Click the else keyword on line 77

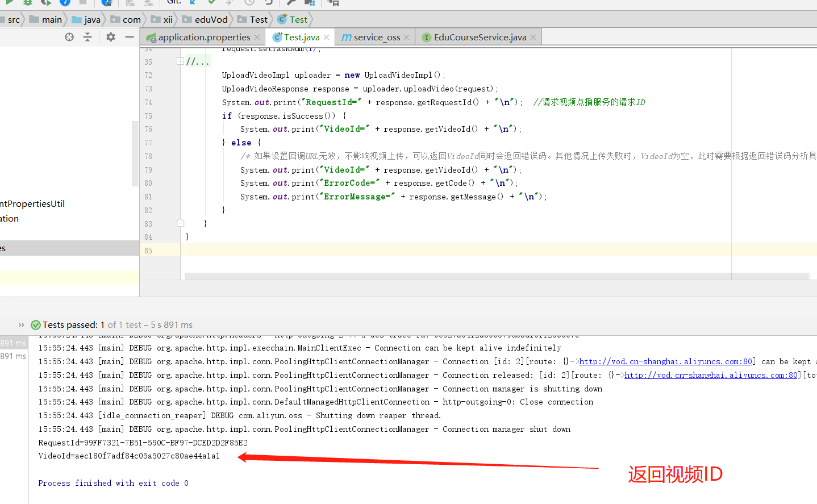coord(241,143)
